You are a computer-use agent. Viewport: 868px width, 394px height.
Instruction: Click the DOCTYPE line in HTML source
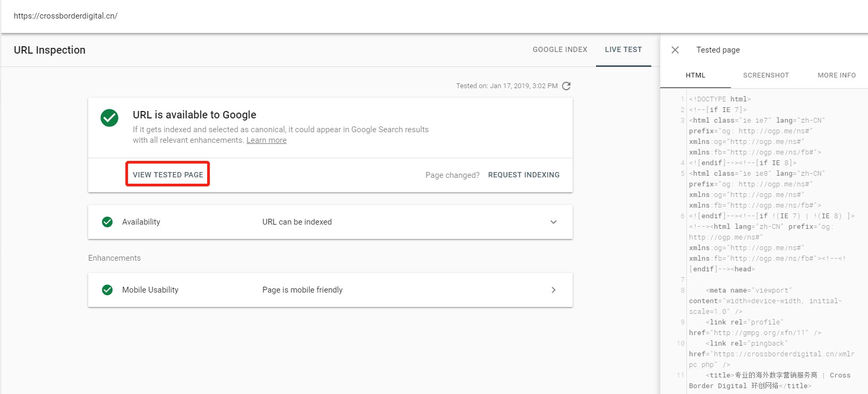[x=720, y=99]
